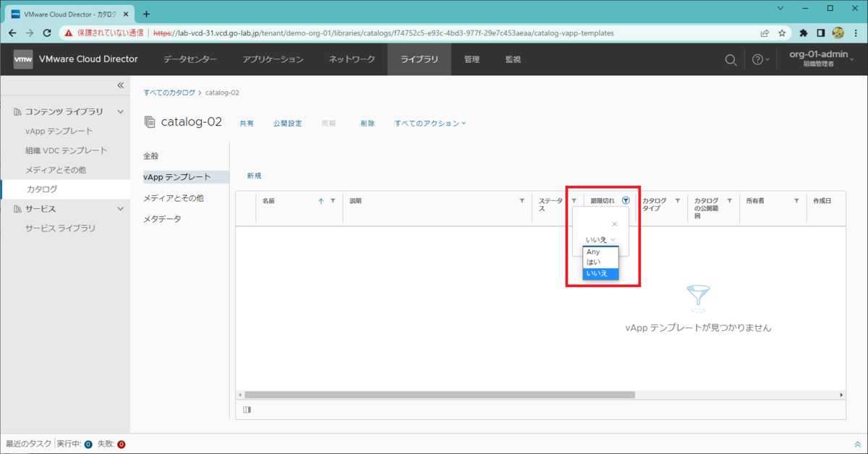Open 組織 VDC テンプレート in sidebar
The height and width of the screenshot is (454, 868).
65,150
